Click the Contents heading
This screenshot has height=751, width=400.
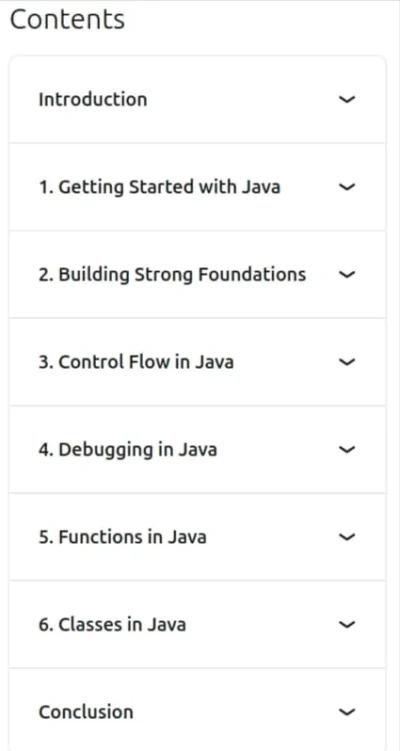(68, 20)
